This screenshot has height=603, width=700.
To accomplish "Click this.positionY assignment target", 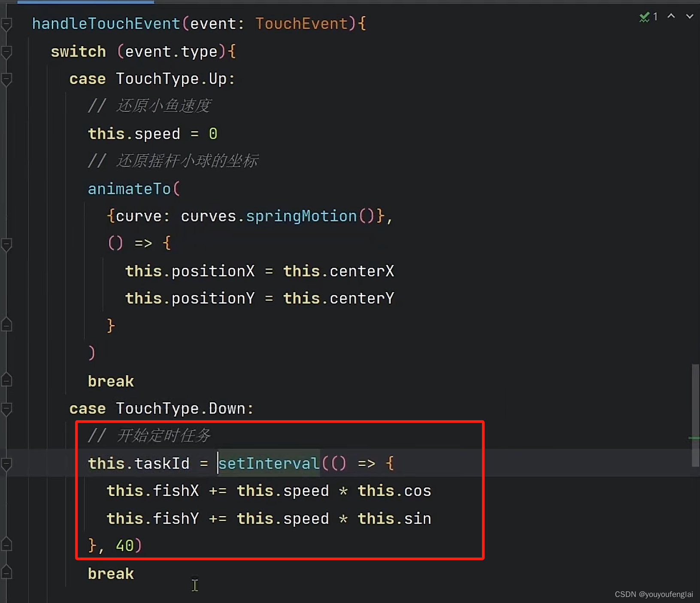I will point(190,298).
